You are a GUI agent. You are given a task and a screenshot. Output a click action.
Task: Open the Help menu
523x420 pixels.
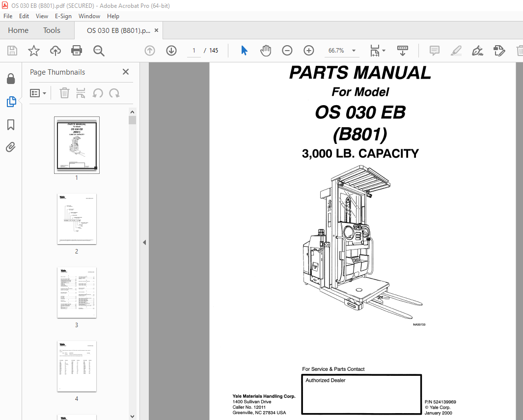coord(113,16)
